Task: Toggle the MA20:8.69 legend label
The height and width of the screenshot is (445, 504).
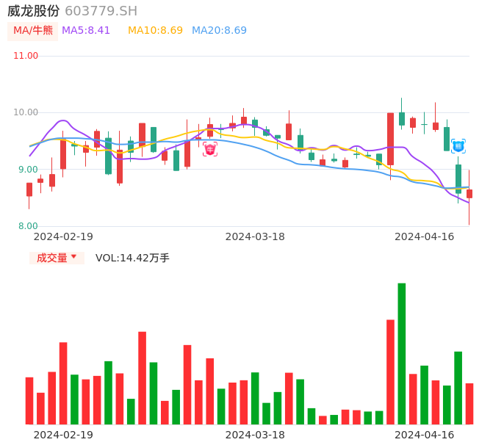Action: click(219, 31)
